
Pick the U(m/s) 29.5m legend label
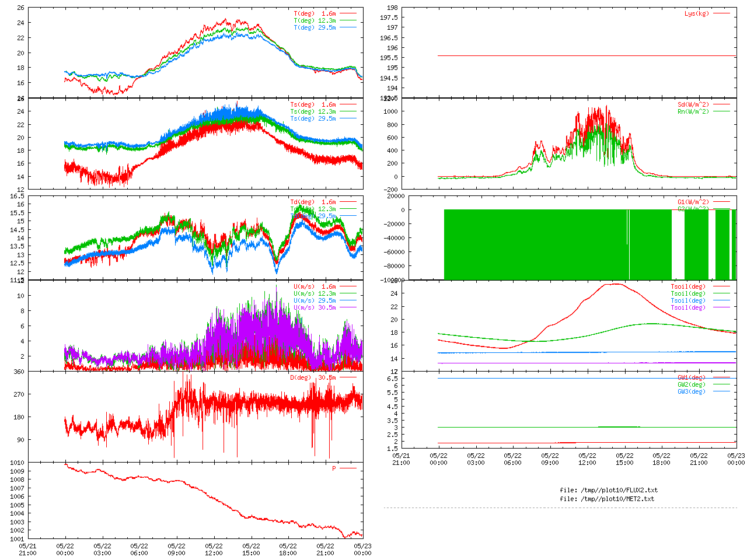pos(315,301)
